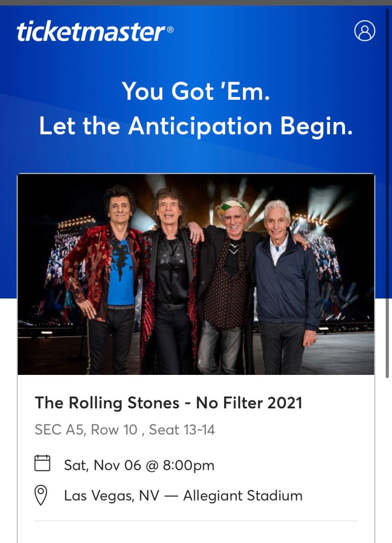Open The Rolling Stones - No Filter 2021 title
392x543 pixels.
pos(168,403)
